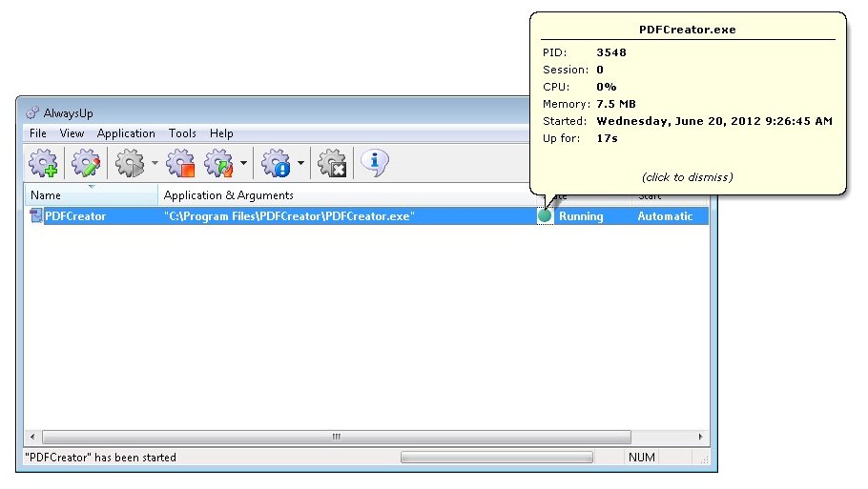Open the Help menu
This screenshot has height=489, width=868.
click(221, 133)
